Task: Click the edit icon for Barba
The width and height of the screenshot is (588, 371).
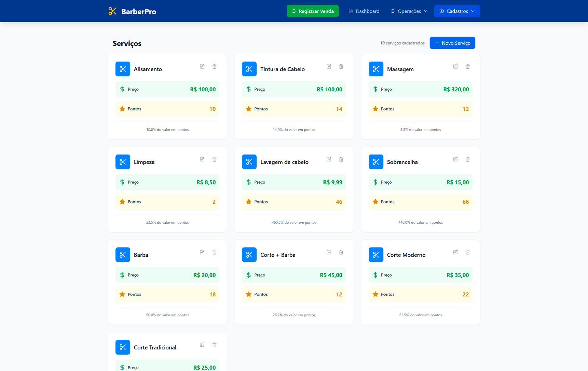Action: (x=202, y=252)
